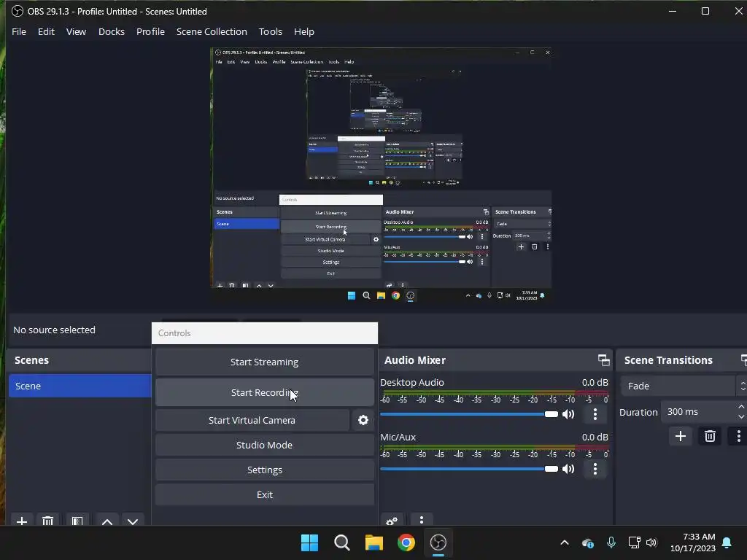Show hidden system tray icons
747x560 pixels.
[x=565, y=542]
